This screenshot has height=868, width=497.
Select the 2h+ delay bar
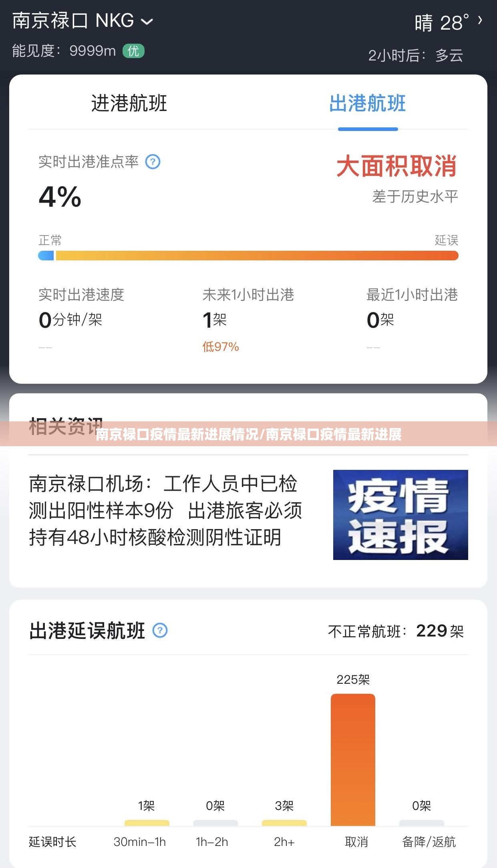click(284, 823)
